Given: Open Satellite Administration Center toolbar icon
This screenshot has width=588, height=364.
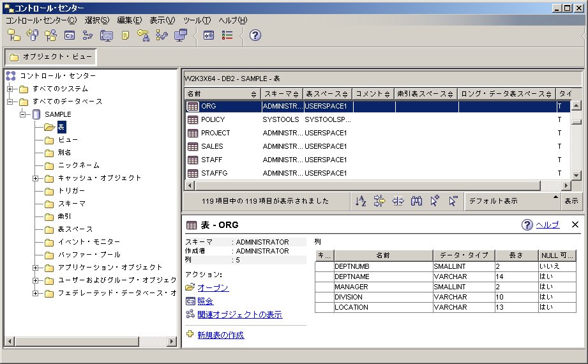Looking at the screenshot, I should pos(50,35).
